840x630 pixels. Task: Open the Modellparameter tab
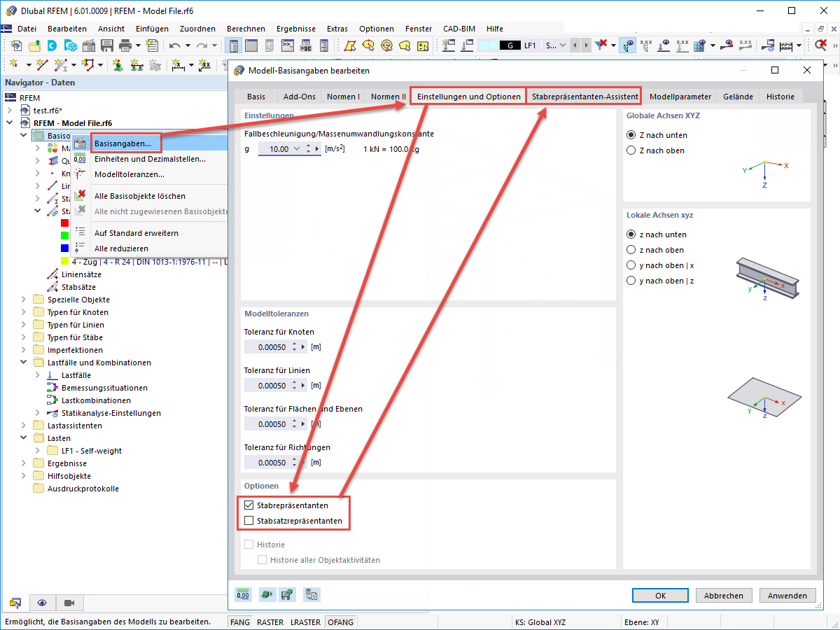pos(680,97)
